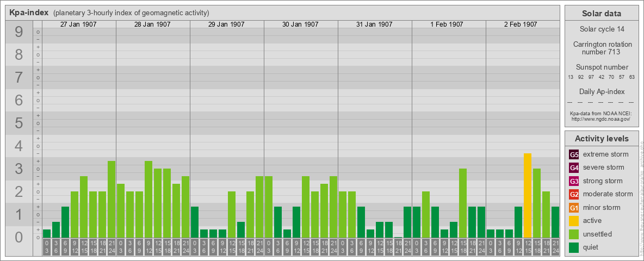Click the '27 Jan 1907' date header
Viewport: 644px width, 261px height.
78,24
